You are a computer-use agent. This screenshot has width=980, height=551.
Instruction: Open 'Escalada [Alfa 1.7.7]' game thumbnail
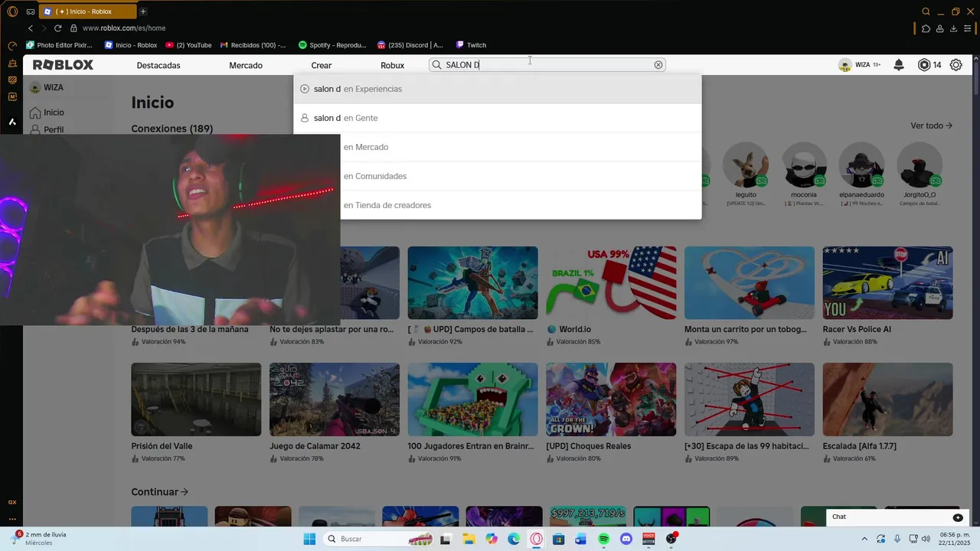click(x=887, y=399)
